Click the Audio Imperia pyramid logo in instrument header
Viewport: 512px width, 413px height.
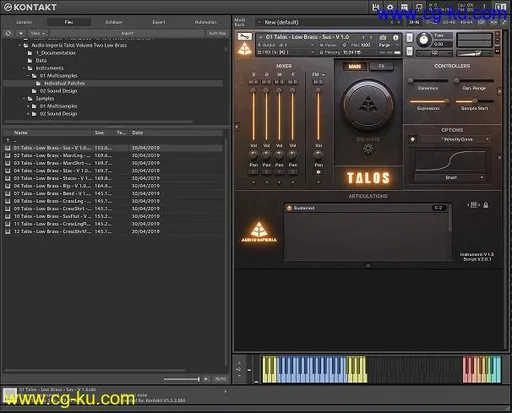click(245, 49)
